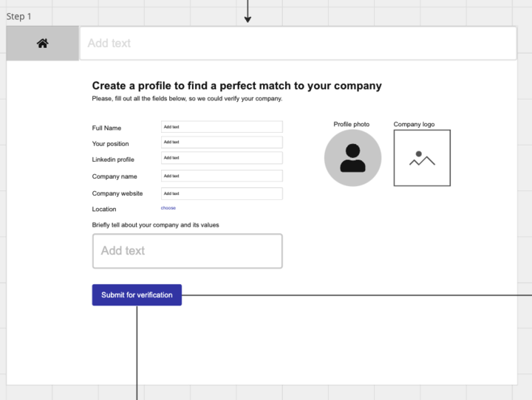Select the Profile photo label

point(352,124)
